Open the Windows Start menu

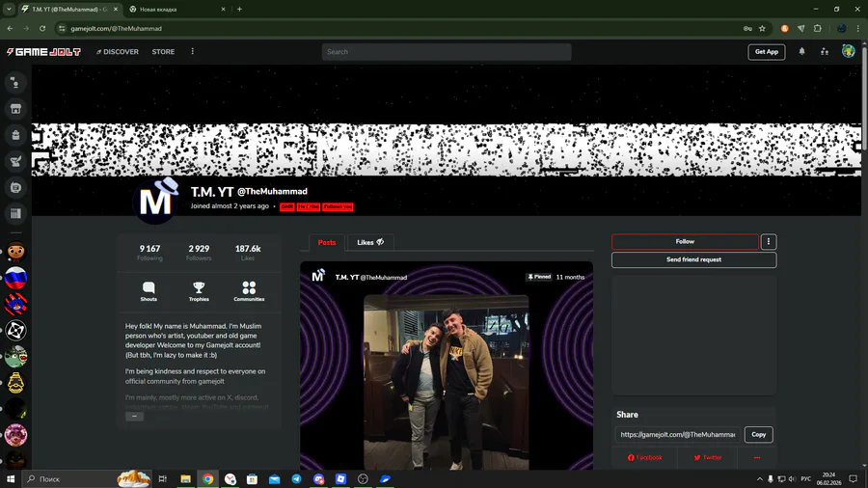coord(10,478)
